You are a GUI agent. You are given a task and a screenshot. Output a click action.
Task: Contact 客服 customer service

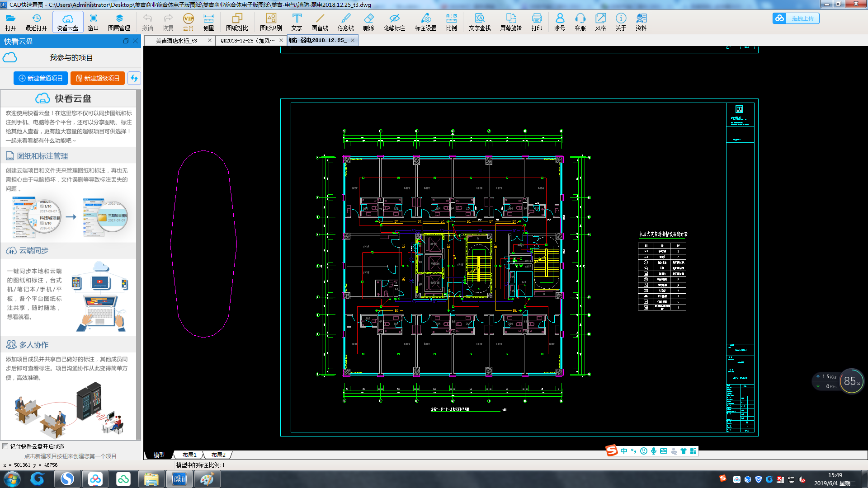[x=580, y=22]
